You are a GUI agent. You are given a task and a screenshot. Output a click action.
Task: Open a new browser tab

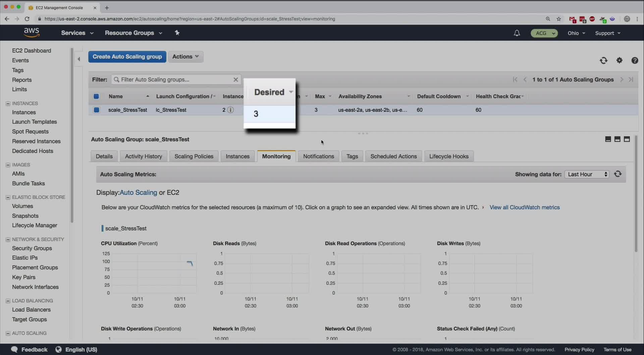107,8
